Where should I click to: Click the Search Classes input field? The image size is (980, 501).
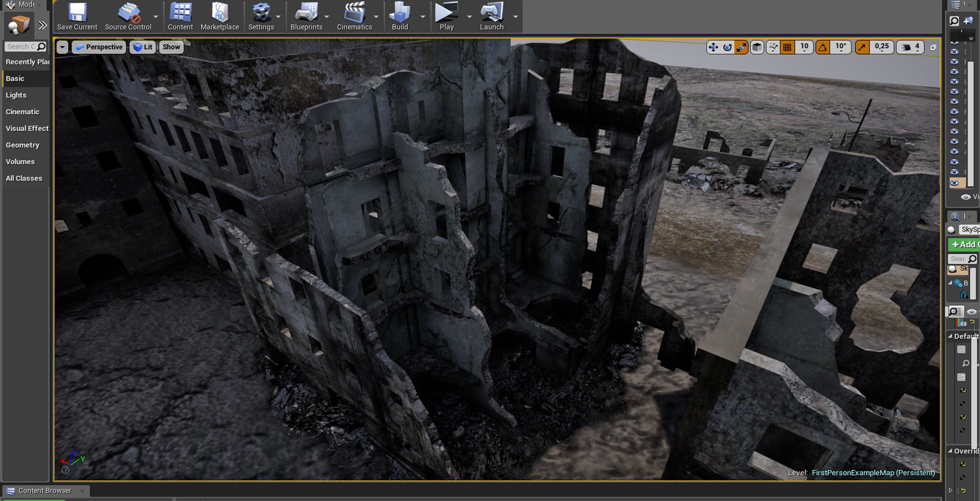click(x=20, y=46)
